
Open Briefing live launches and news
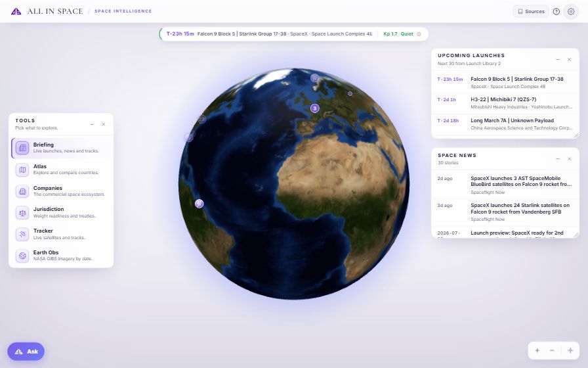pos(61,148)
